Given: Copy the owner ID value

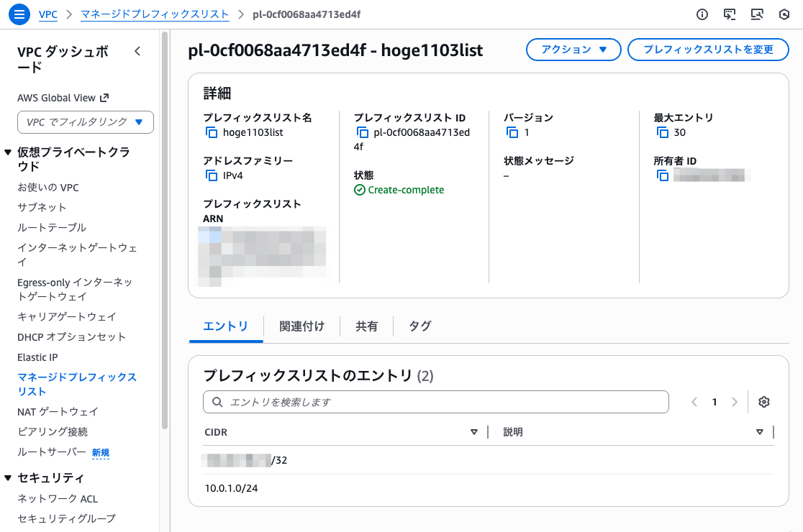Looking at the screenshot, I should click(662, 175).
